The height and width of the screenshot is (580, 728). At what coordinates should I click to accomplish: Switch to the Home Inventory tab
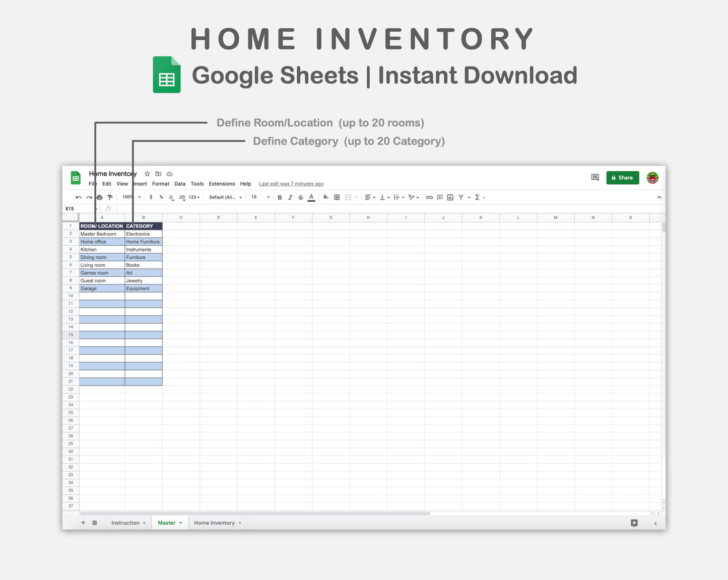point(215,523)
